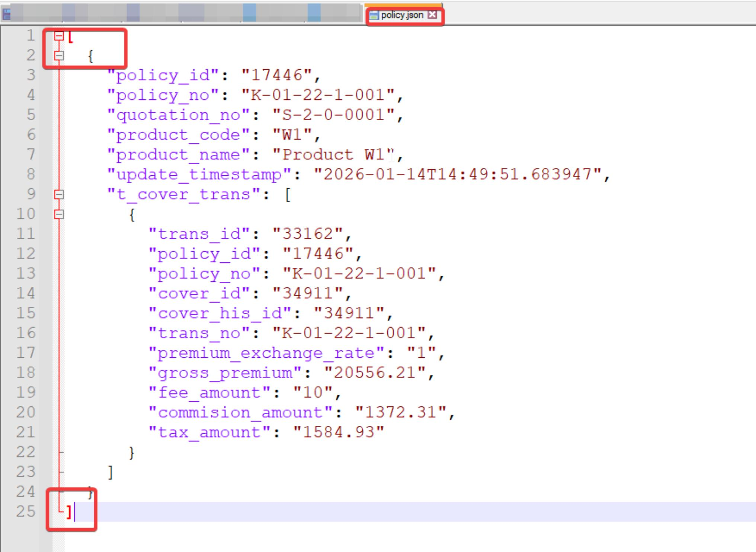Viewport: 756px width, 552px height.
Task: Click the "quotation_no" key
Action: click(x=178, y=115)
